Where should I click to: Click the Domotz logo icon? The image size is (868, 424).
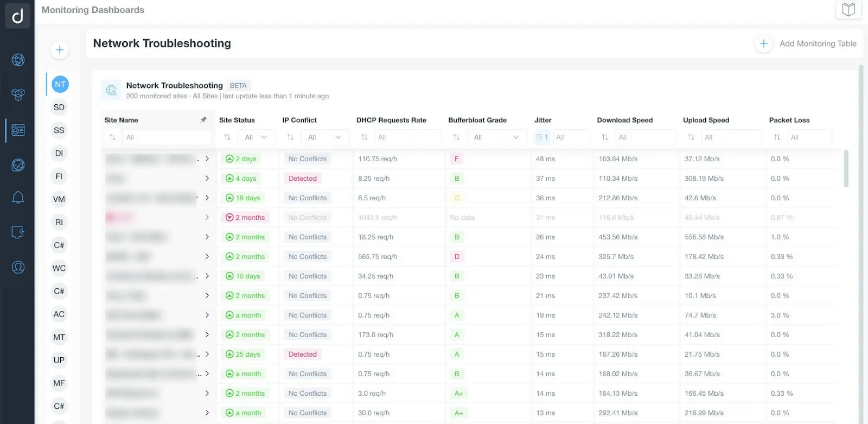coord(17,16)
